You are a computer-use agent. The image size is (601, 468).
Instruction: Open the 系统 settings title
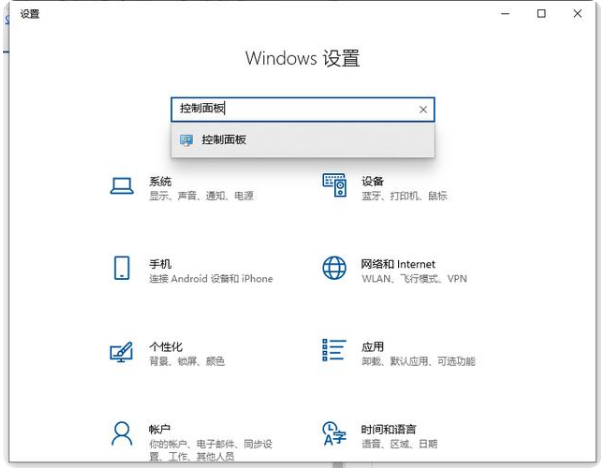[160, 181]
